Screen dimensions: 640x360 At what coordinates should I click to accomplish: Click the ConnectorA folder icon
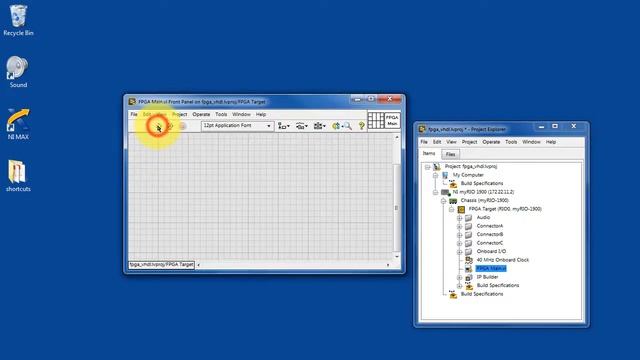[x=469, y=226]
